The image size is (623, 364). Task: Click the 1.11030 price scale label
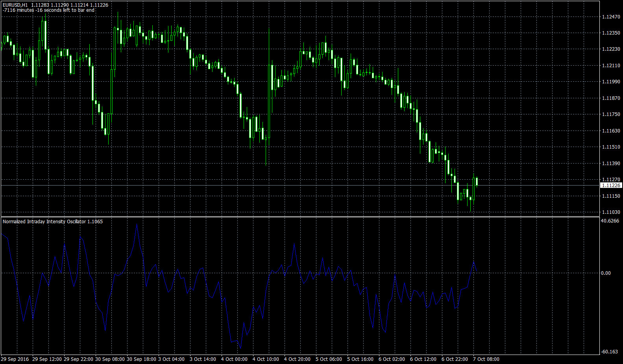(x=611, y=212)
